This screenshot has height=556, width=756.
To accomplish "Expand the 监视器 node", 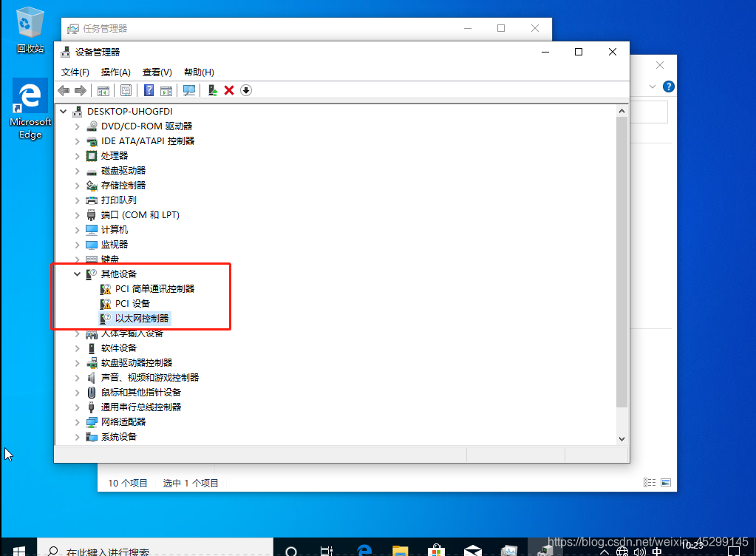I will click(x=77, y=245).
